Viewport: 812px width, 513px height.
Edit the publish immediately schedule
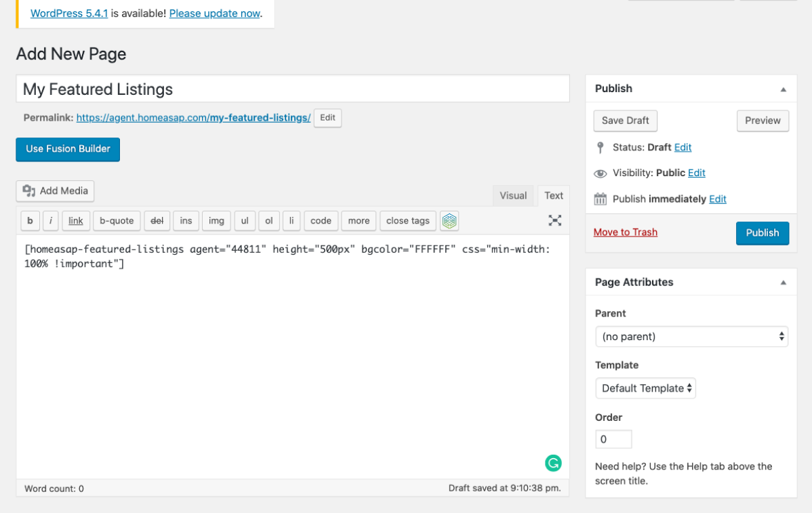click(717, 199)
